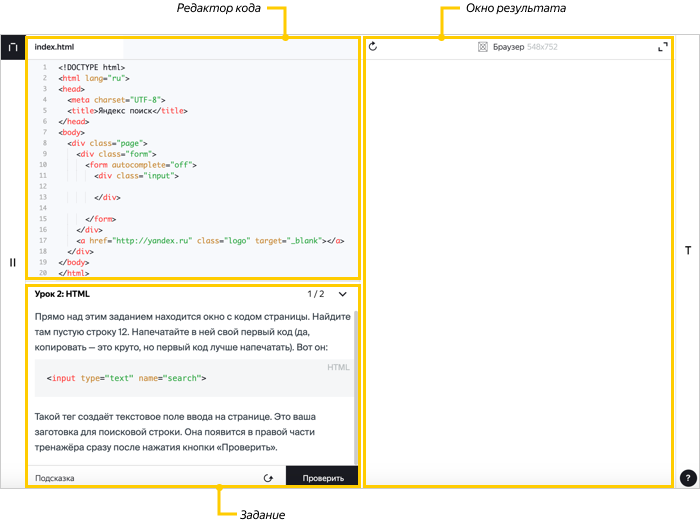This screenshot has height=523, width=700.
Task: Click the pause bars icon on left sidebar
Action: pyautogui.click(x=13, y=262)
